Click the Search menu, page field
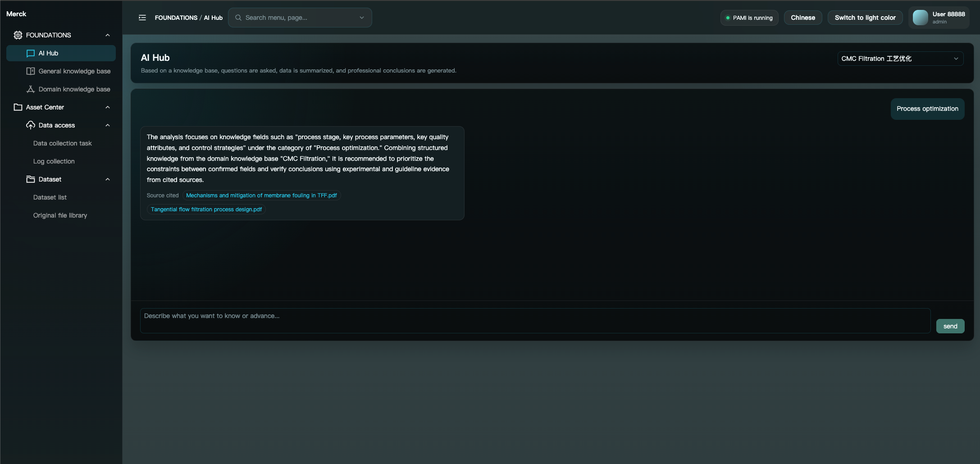980x464 pixels. pyautogui.click(x=300, y=18)
